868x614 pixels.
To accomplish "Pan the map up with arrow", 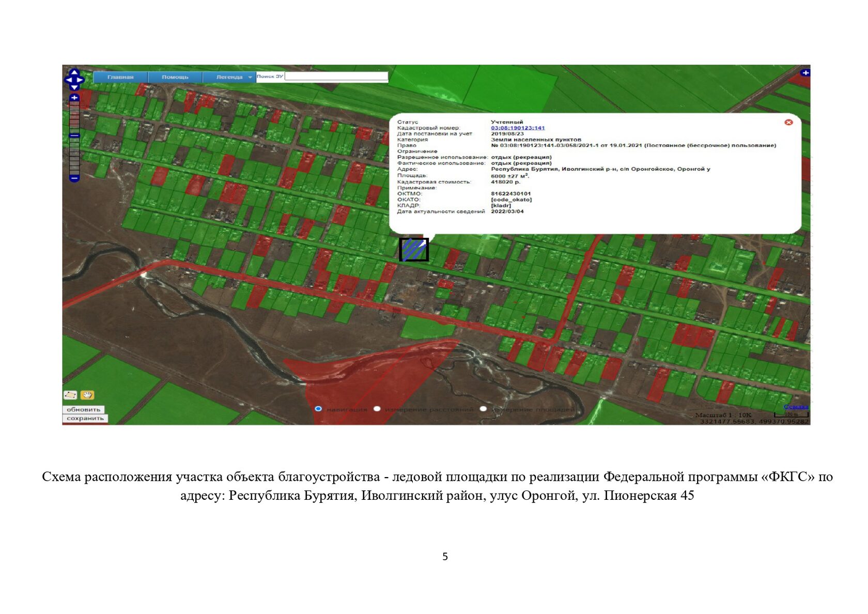I will tap(74, 72).
